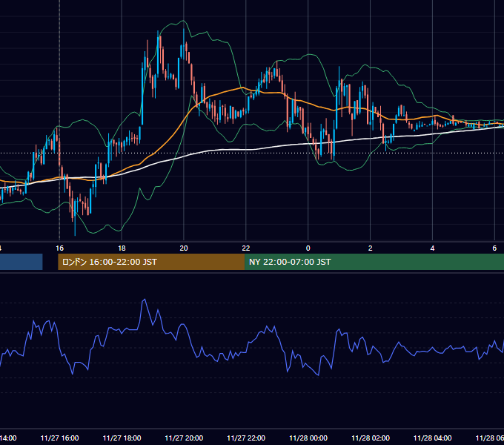Select the blue session bar before ロンドン
Viewport: 504px width, 445px height.
21,262
